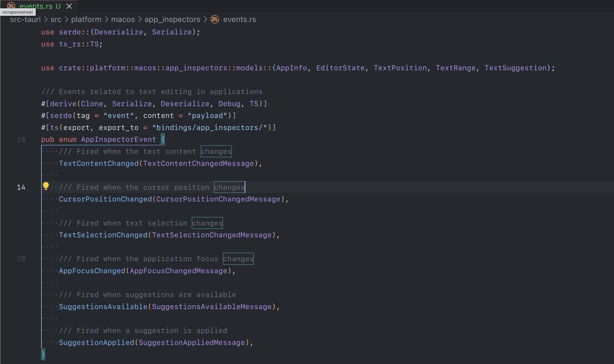614x364 pixels.
Task: Click the Rust file icon in breadcrumb
Action: (x=215, y=19)
